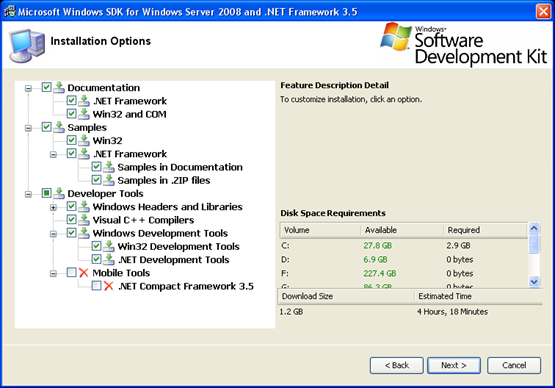Uncheck Windows Development Tools checkbox

click(71, 233)
